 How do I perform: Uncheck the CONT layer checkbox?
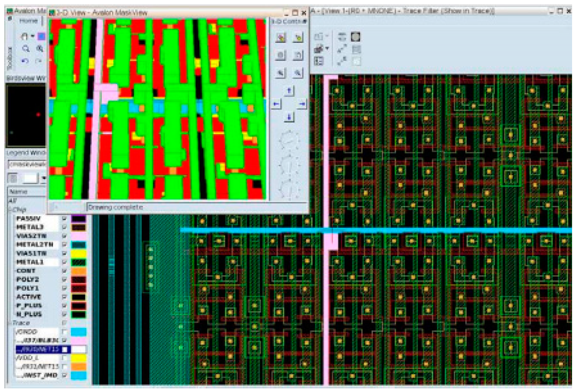click(64, 271)
